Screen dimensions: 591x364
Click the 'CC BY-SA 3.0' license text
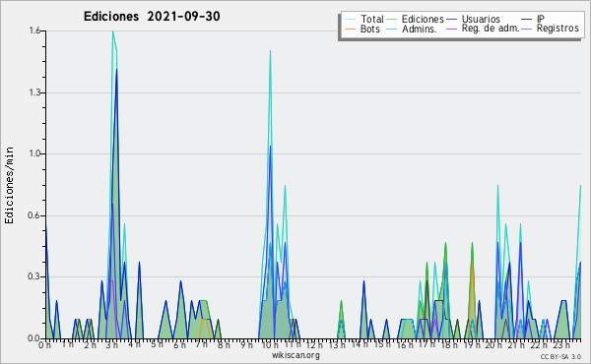tap(560, 356)
